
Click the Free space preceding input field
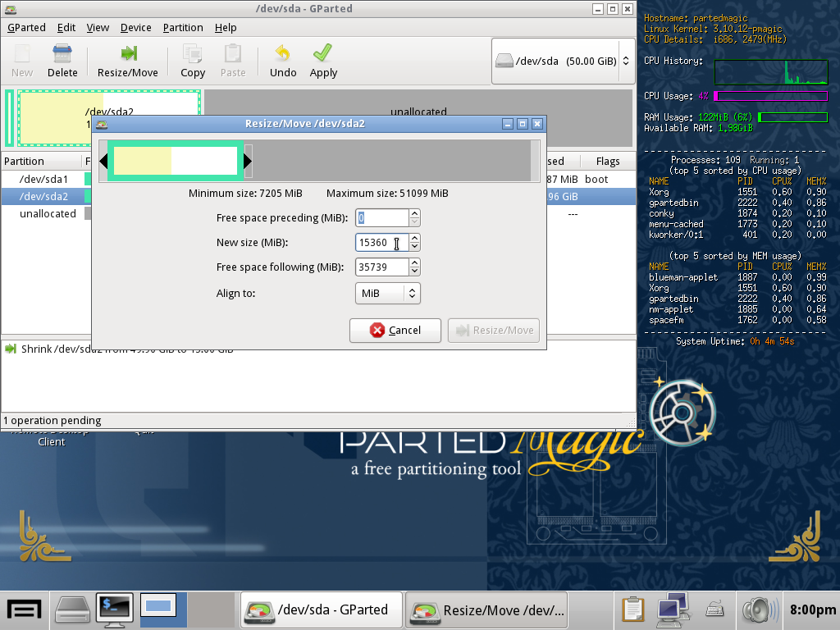pyautogui.click(x=382, y=218)
